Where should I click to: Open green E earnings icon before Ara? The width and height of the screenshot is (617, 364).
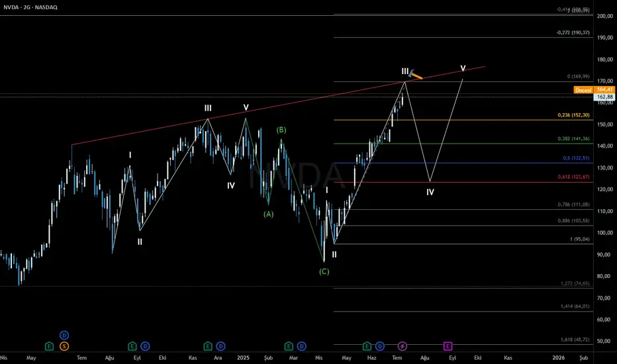coord(208,346)
